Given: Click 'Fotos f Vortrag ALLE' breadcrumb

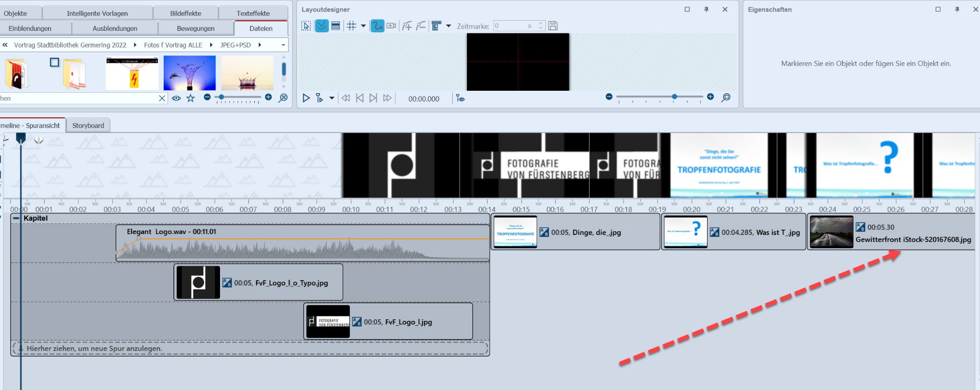Looking at the screenshot, I should (173, 45).
